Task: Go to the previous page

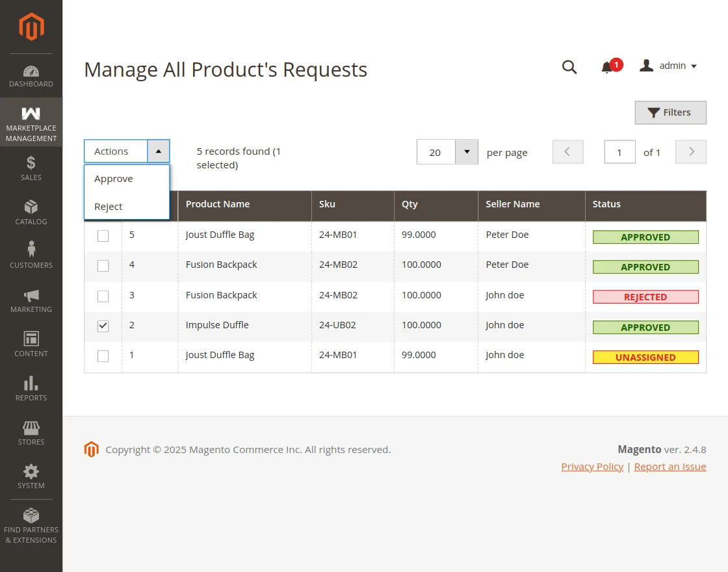Action: tap(567, 152)
